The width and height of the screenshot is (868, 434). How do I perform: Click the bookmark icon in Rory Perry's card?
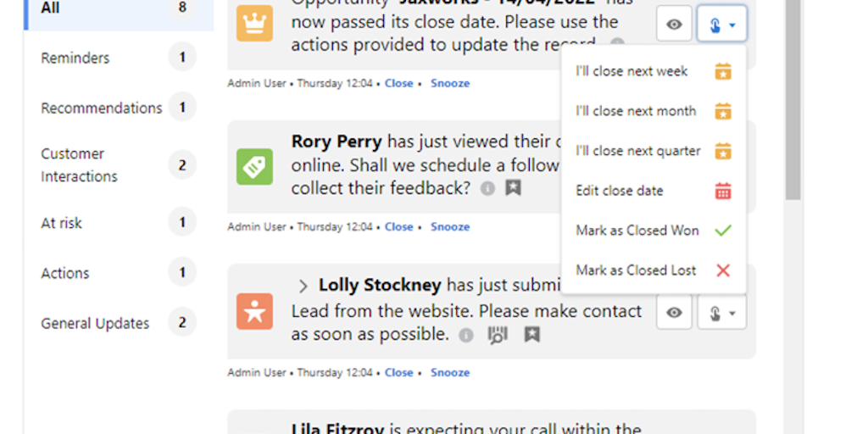pyautogui.click(x=513, y=188)
